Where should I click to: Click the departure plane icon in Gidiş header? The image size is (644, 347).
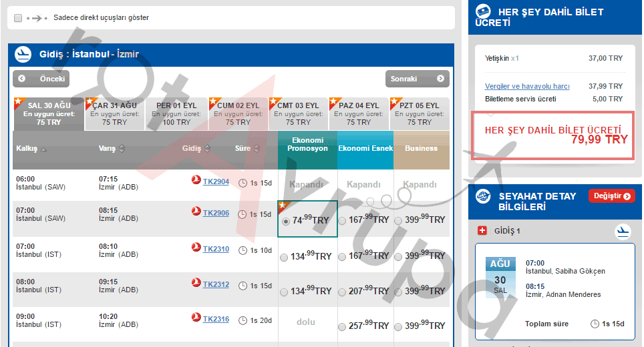[x=23, y=54]
